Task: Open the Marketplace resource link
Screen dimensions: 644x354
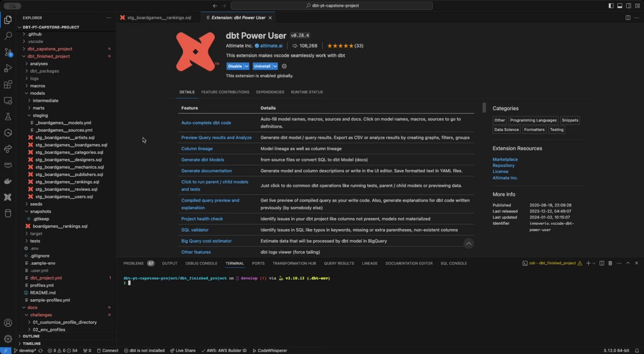Action: [x=505, y=159]
